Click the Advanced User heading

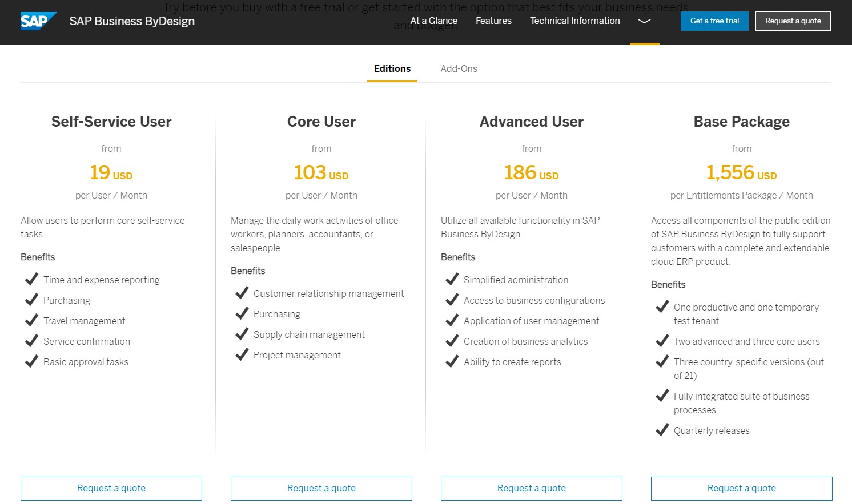(x=532, y=122)
